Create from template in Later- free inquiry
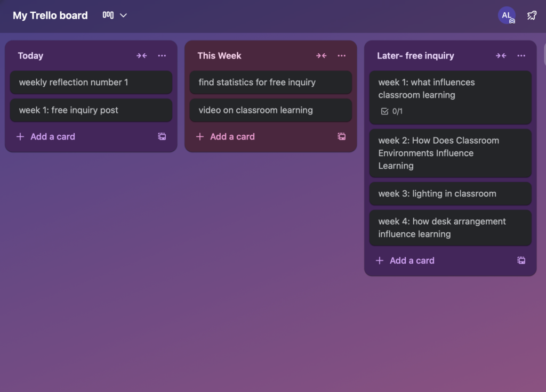 [521, 260]
